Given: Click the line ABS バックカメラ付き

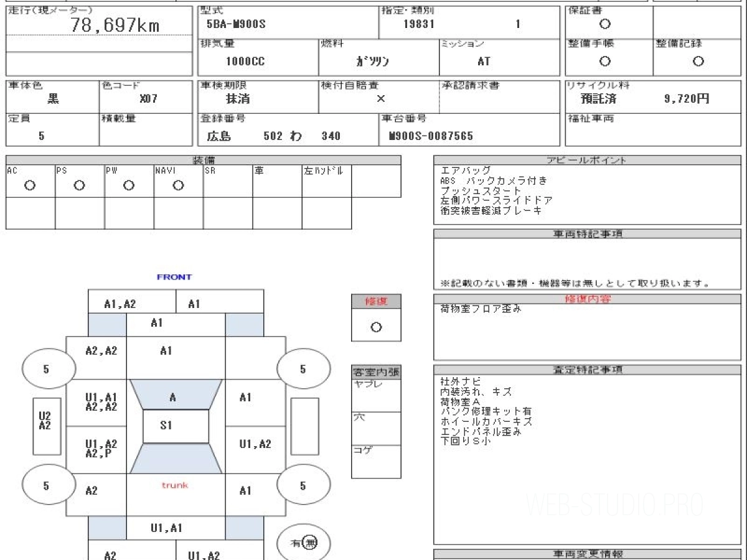Looking at the screenshot, I should [494, 180].
